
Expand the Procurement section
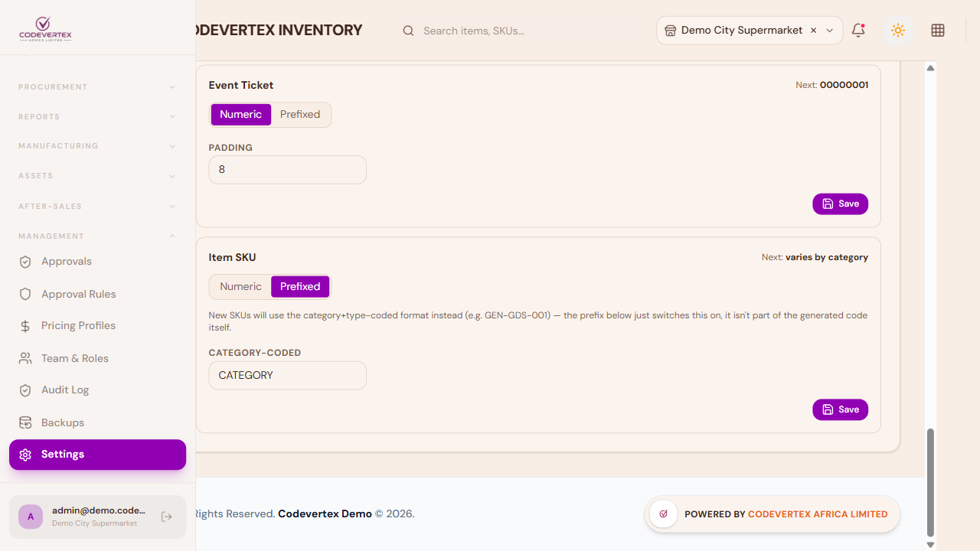[97, 87]
